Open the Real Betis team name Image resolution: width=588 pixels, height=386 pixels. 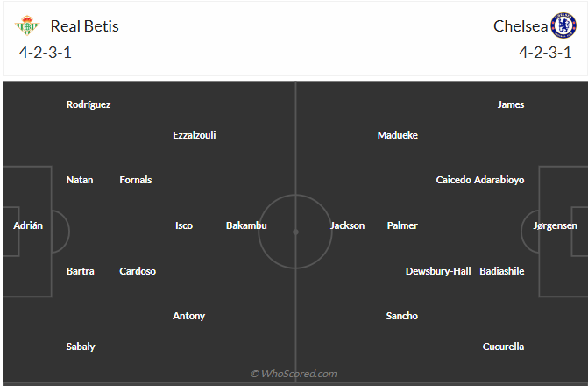(84, 26)
